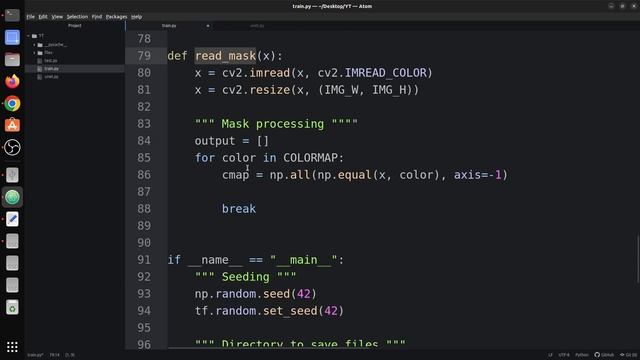
Task: Switch to the train.py tab
Action: coord(169,26)
